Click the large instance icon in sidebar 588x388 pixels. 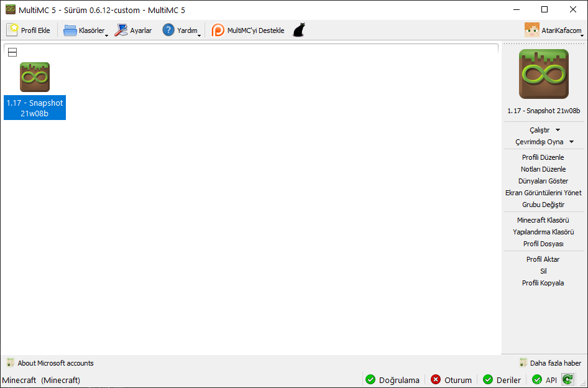(x=544, y=74)
